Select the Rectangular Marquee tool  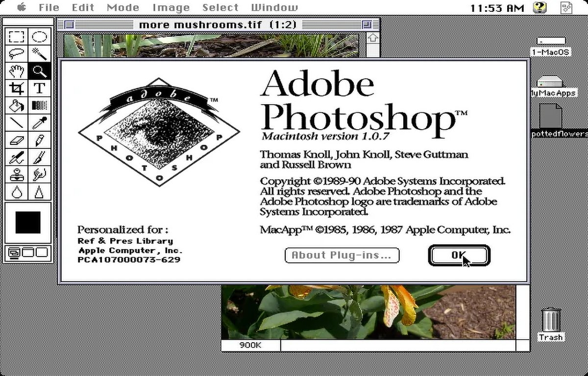click(17, 37)
